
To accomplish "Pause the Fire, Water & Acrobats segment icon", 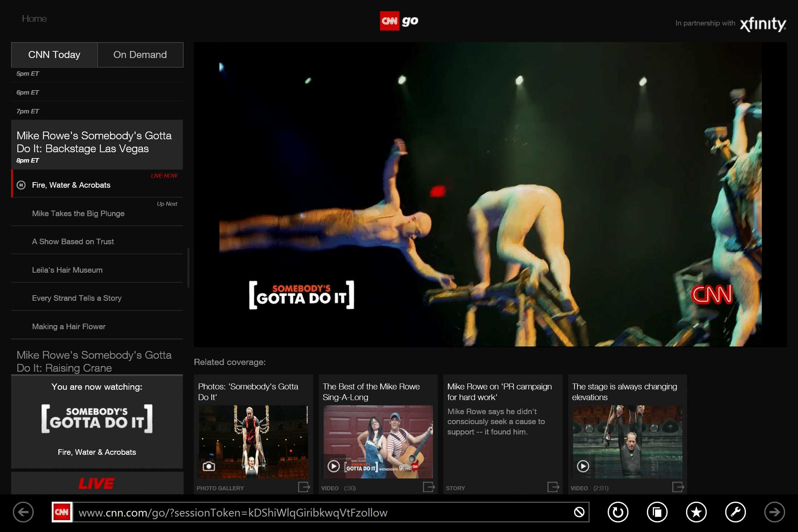I will pos(21,185).
